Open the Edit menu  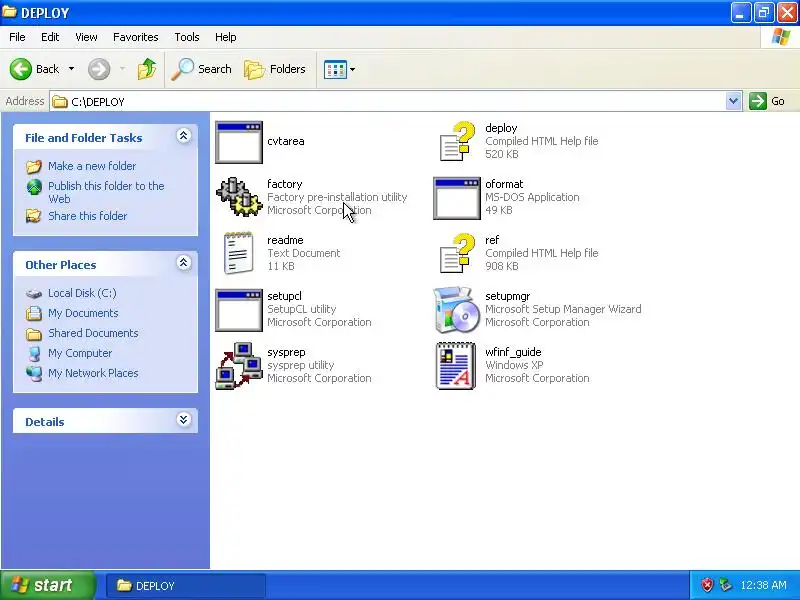[50, 37]
